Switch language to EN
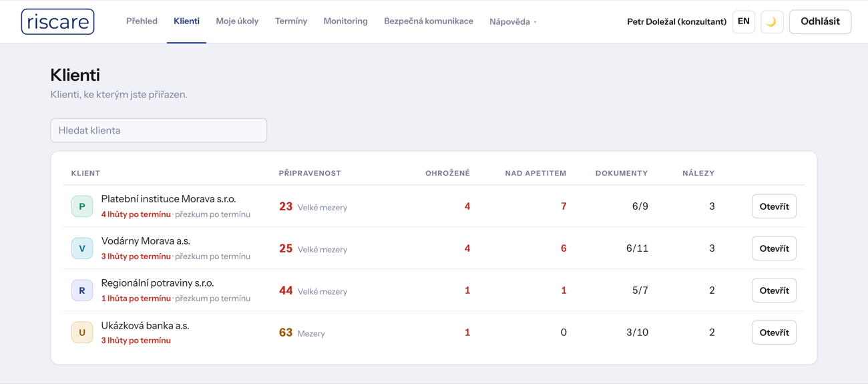868x384 pixels. click(743, 21)
